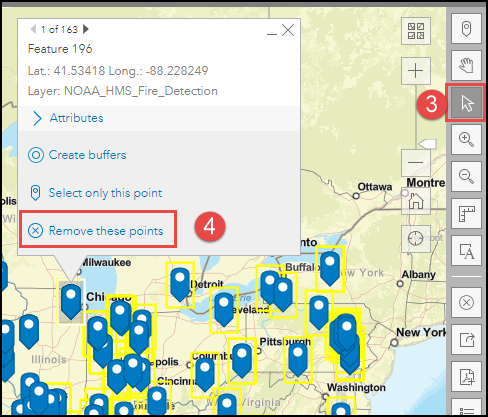Go to the previous feature arrow
Viewport: 488px width, 417px height.
[33, 29]
